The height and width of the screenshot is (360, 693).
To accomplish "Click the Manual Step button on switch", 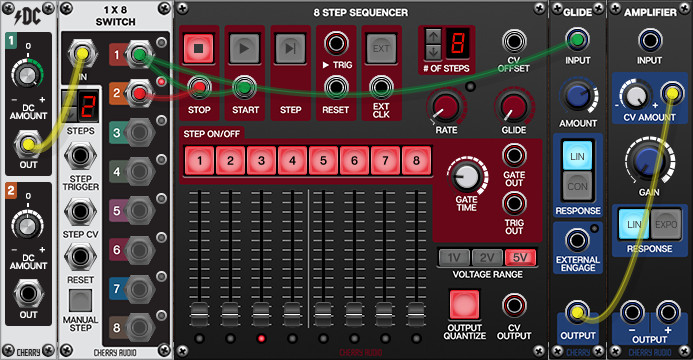I will point(80,300).
